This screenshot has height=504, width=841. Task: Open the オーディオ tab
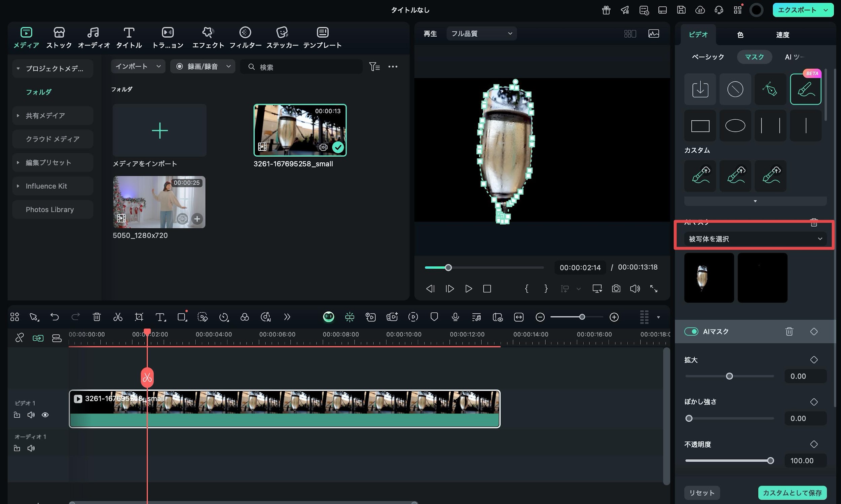click(x=94, y=37)
